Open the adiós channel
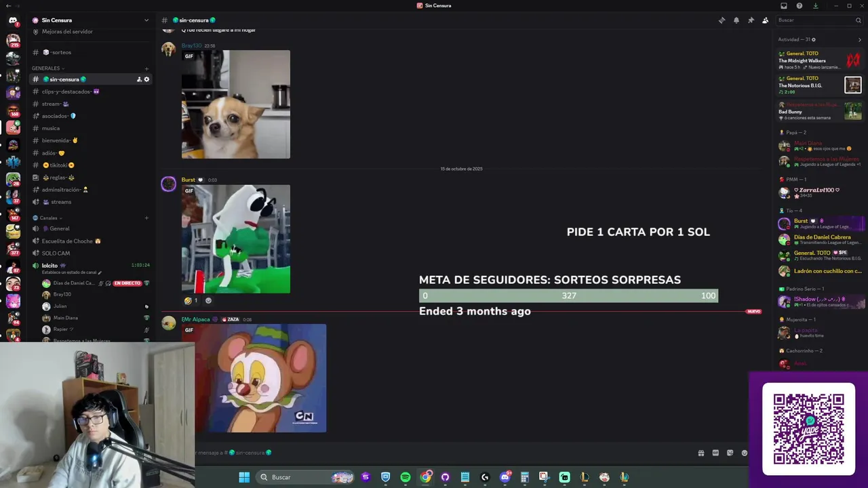868x488 pixels. (90, 153)
